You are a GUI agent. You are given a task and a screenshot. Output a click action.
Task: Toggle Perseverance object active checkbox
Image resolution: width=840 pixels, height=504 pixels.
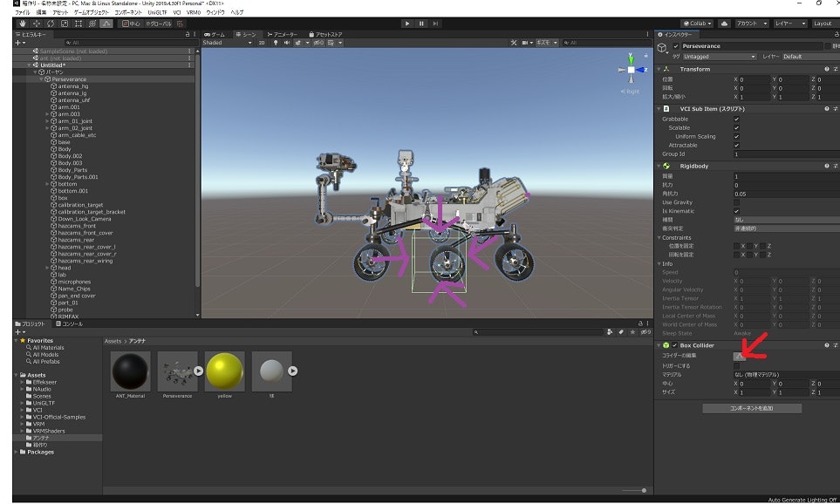[675, 46]
